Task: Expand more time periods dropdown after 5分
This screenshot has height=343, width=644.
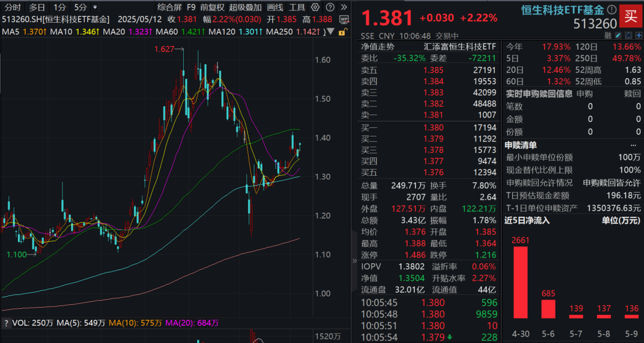Action: (x=95, y=8)
